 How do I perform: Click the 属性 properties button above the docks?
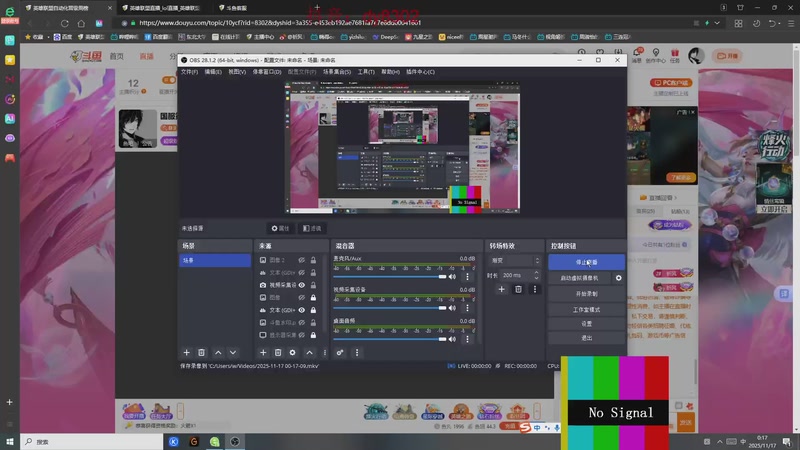[280, 228]
